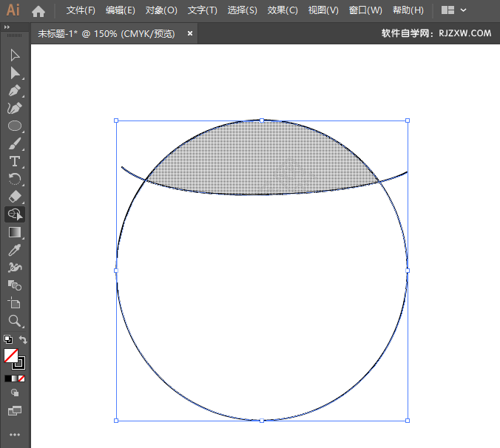Screen dimensions: 500x448
Task: Open Edit Toolbar three-dots menu
Action: (15, 434)
